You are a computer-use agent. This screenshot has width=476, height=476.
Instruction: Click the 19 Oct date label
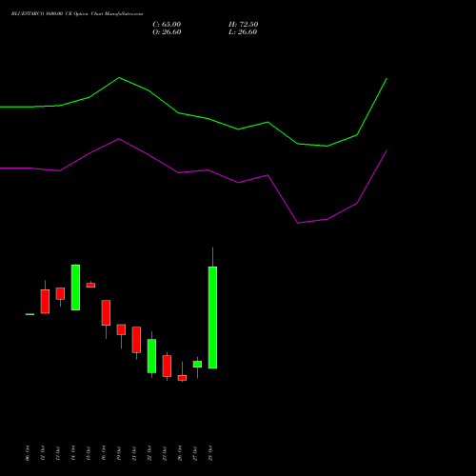pos(119,453)
